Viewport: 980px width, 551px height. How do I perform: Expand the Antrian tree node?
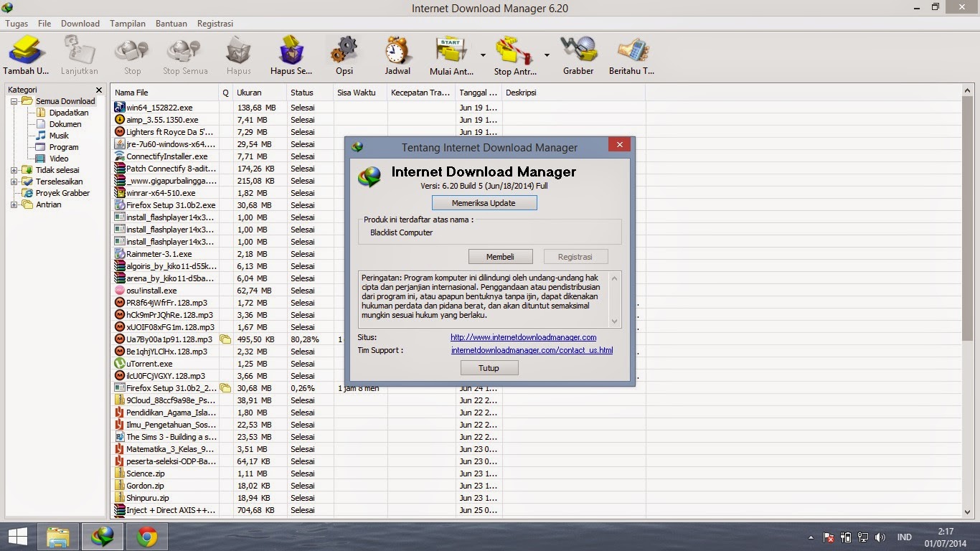(14, 204)
